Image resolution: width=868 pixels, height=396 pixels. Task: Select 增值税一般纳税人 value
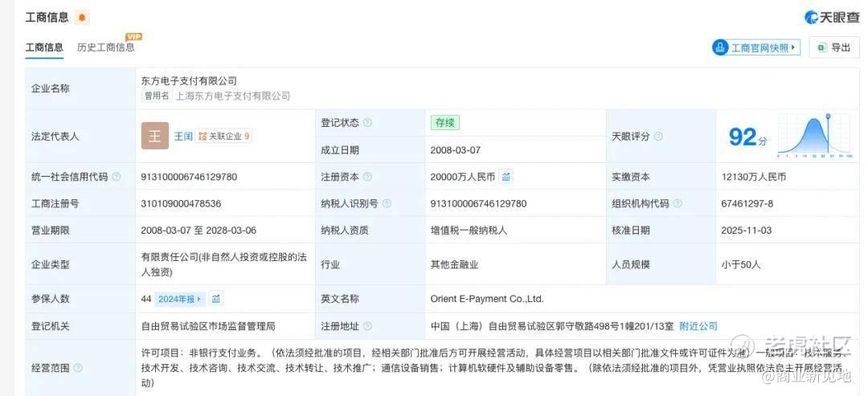point(469,230)
